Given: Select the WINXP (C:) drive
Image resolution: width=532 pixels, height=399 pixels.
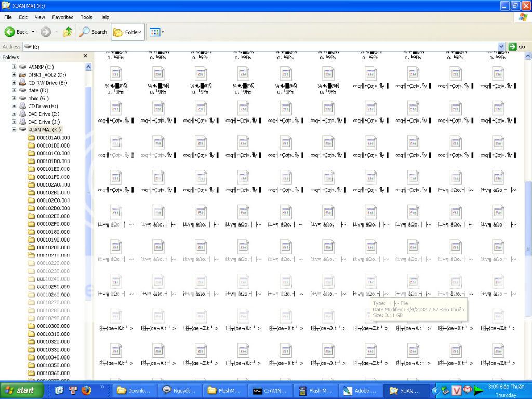Looking at the screenshot, I should pos(41,67).
